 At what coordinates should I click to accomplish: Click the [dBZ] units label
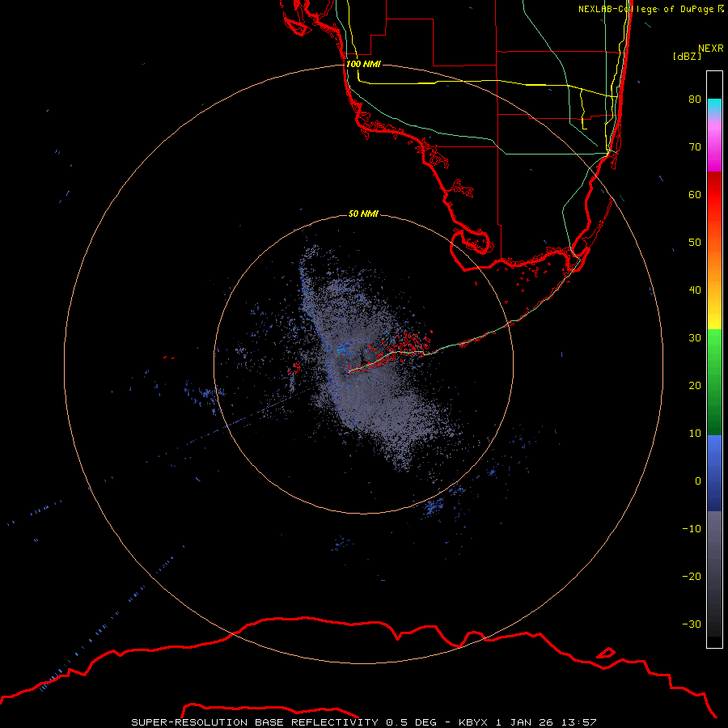(x=687, y=57)
